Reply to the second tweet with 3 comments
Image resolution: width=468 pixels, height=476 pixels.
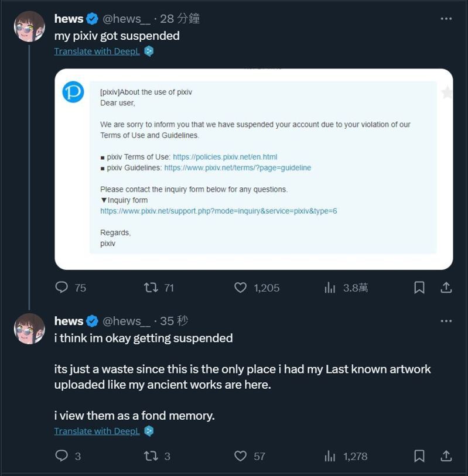pos(68,456)
